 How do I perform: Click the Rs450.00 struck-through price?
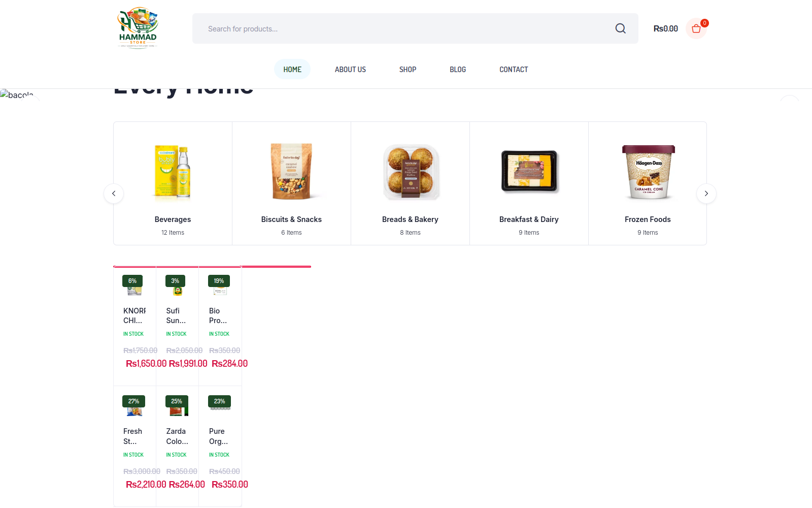(x=224, y=471)
